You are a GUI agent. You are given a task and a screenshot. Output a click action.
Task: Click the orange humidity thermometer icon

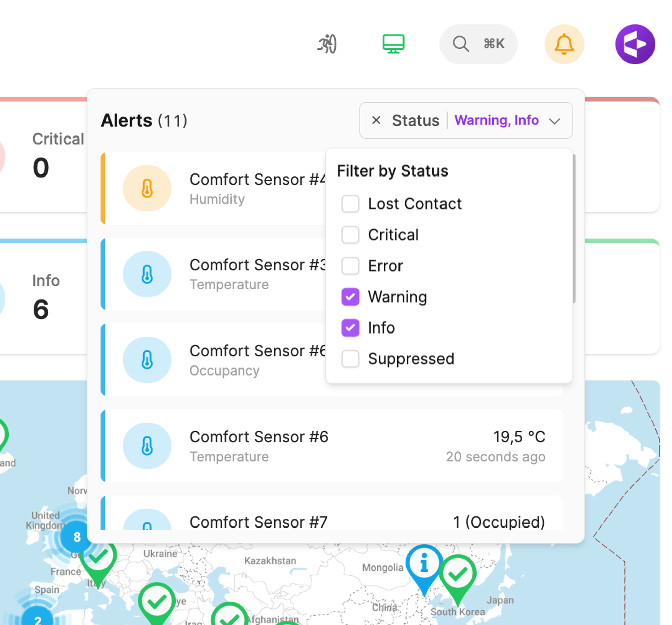[147, 188]
